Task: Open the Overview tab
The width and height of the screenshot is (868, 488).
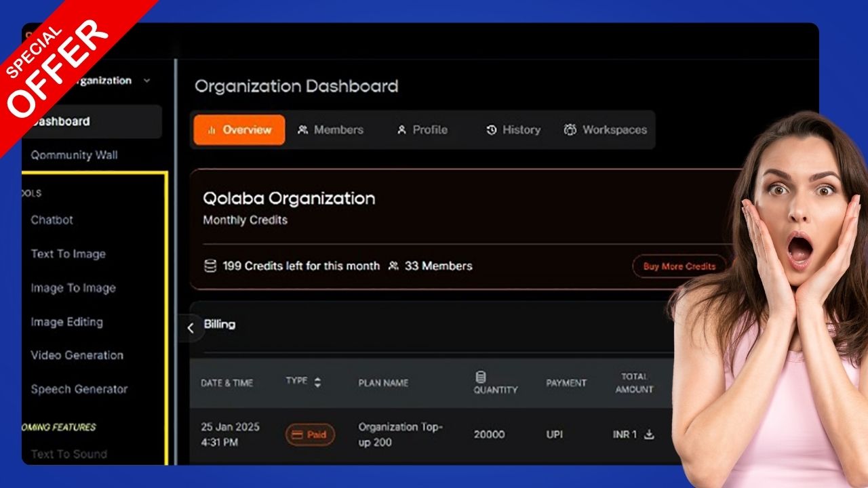Action: 239,129
